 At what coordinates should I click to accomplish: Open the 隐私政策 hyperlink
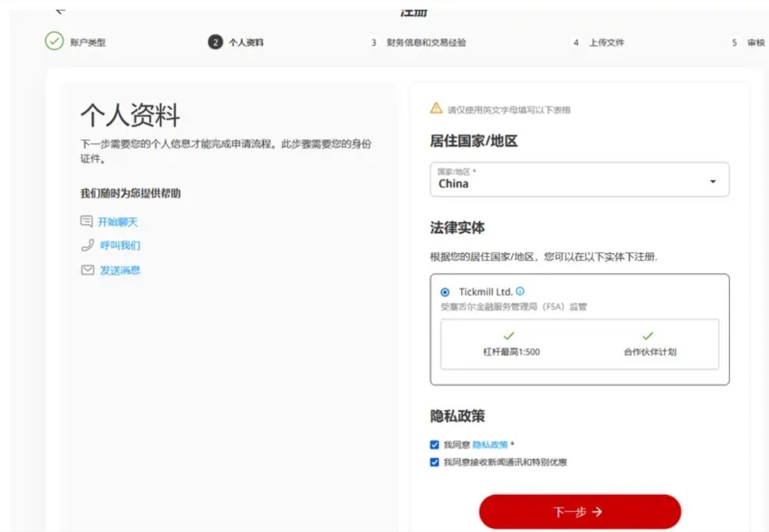490,444
